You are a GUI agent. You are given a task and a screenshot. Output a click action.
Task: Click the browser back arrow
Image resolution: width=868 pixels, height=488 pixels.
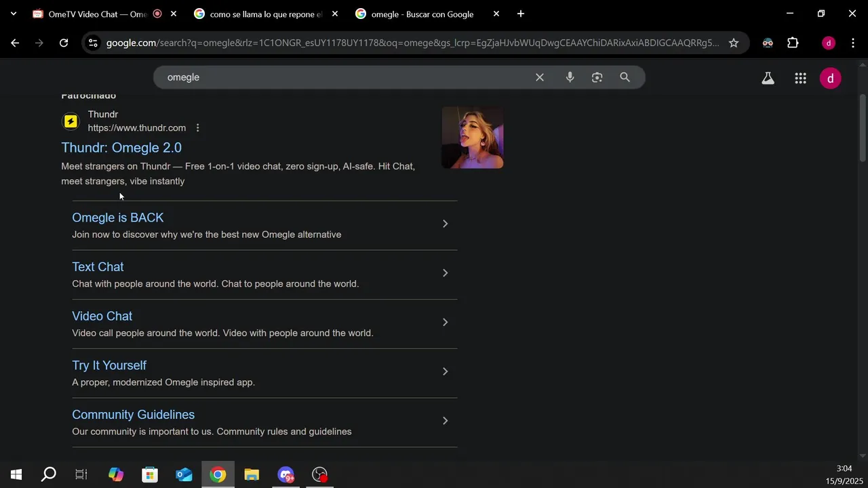pos(15,43)
